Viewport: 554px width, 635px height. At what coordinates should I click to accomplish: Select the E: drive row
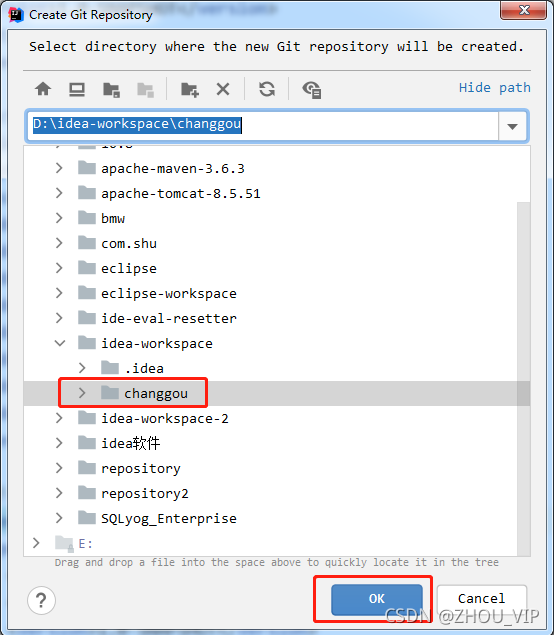coord(270,543)
